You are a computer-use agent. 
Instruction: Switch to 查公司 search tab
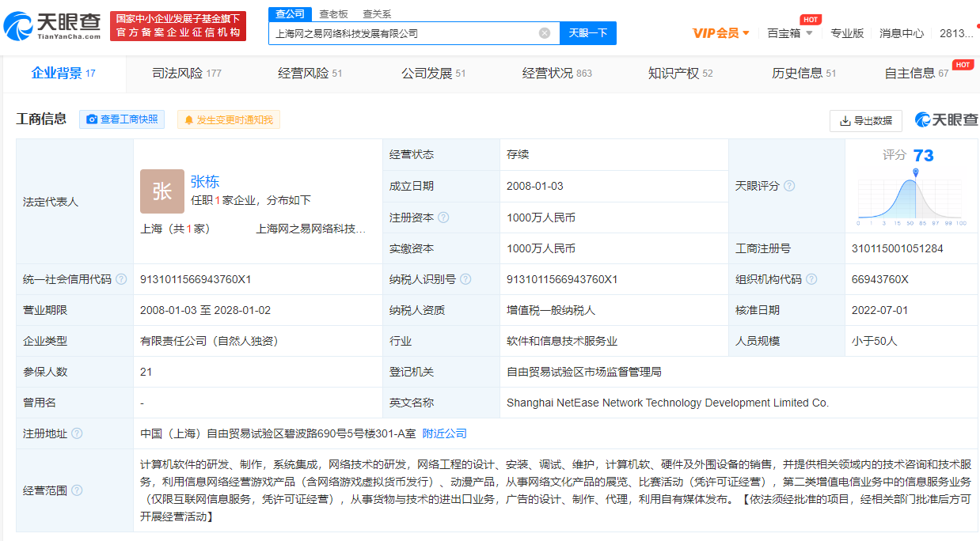(290, 13)
